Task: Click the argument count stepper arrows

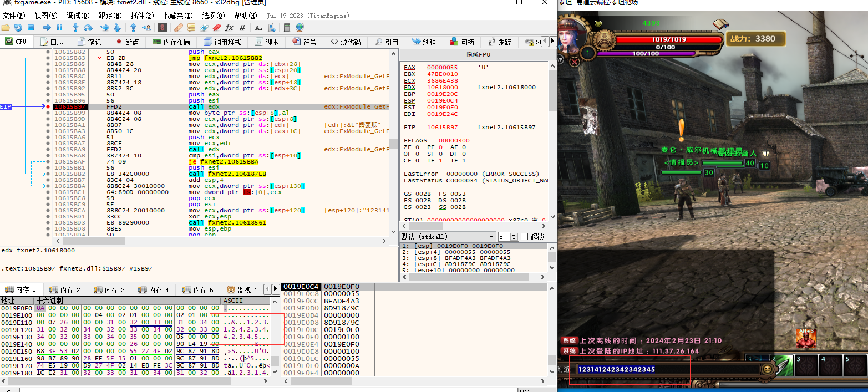Action: point(515,237)
